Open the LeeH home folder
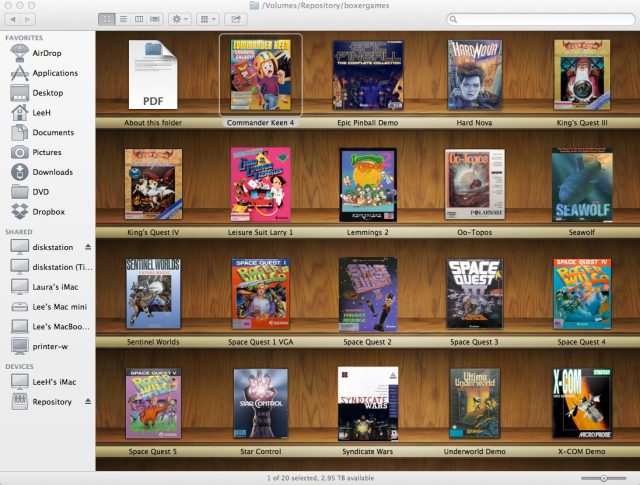 [31, 113]
